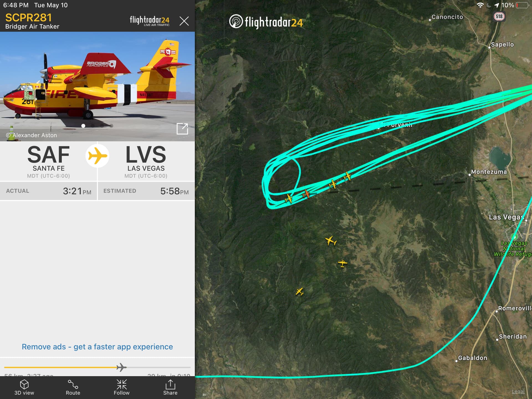Select the first photo carousel dot
532x399 pixels.
click(83, 126)
